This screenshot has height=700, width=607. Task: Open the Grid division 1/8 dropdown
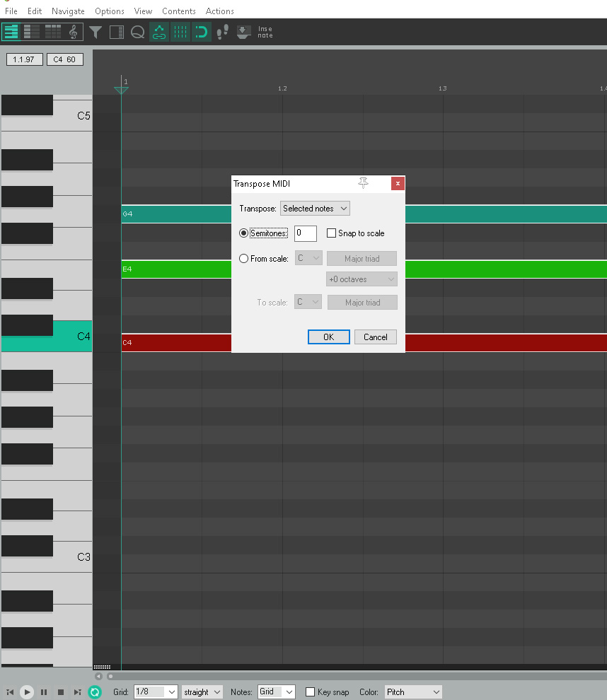pos(156,692)
